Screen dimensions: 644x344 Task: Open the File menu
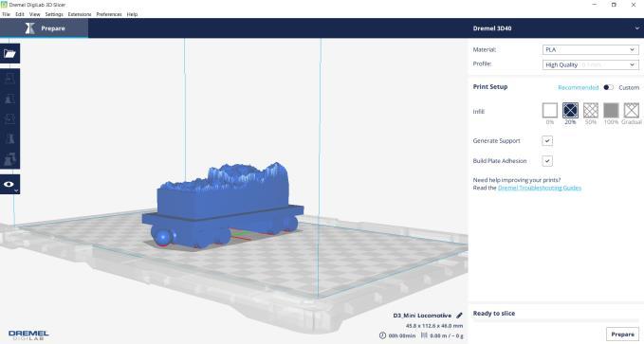coord(6,14)
